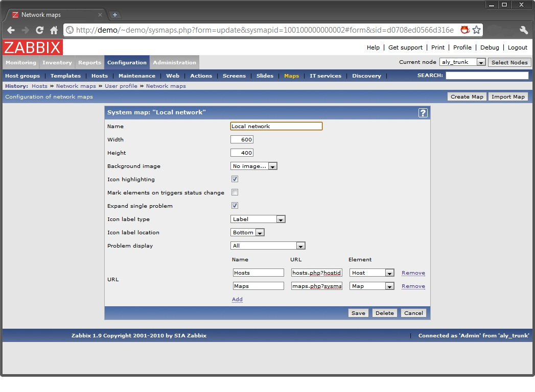This screenshot has width=535, height=392.
Task: Click Import Map button
Action: coord(508,96)
